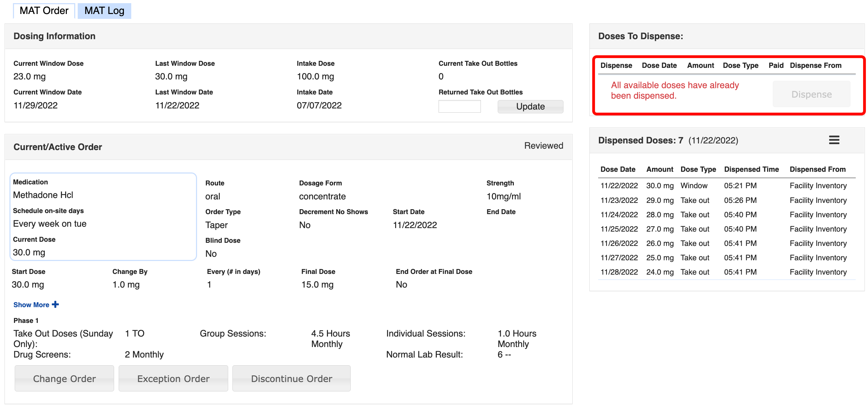Open the Exception Order button

tap(173, 379)
